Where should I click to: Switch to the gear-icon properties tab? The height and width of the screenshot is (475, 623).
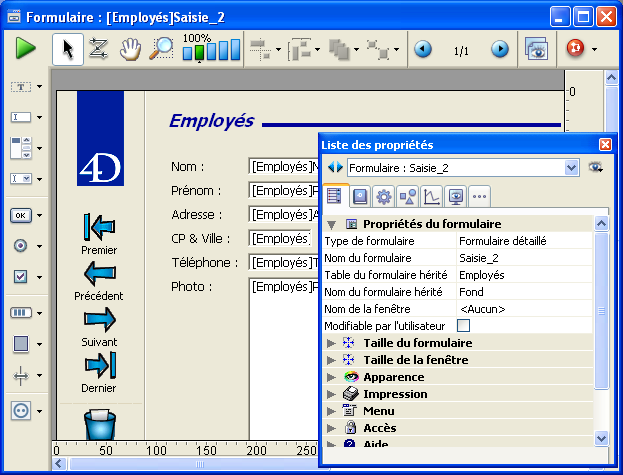(x=383, y=196)
